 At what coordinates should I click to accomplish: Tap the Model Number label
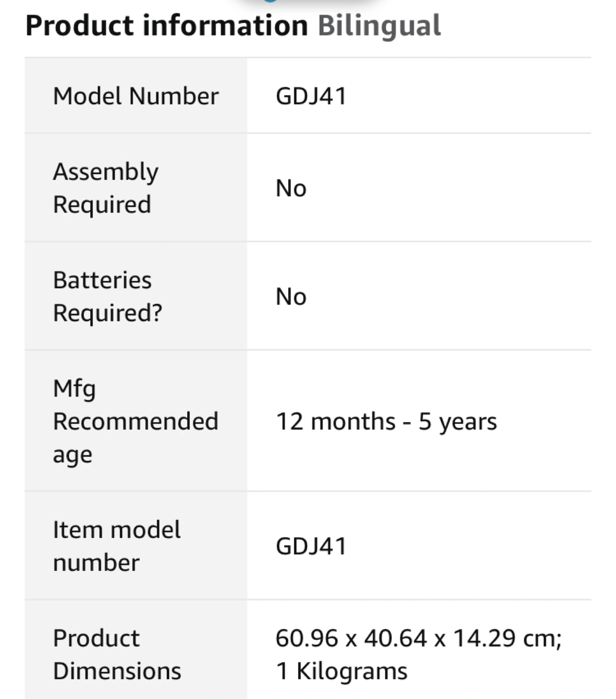[136, 96]
